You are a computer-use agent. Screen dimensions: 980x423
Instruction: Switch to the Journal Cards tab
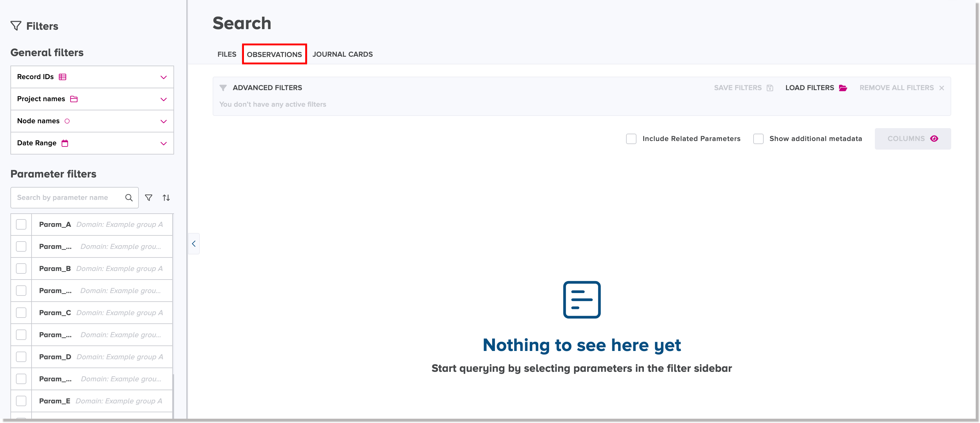click(x=342, y=54)
